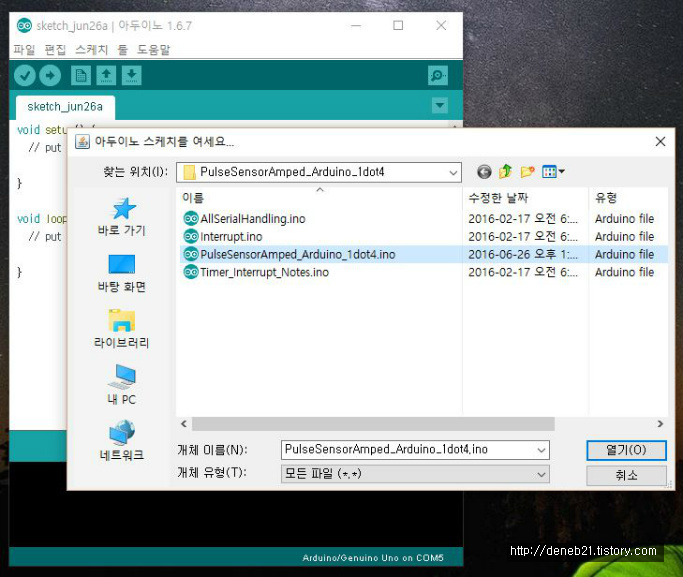Click the Interrupt.ino Arduino file type cell
Viewport: 683px width, 577px height.
point(625,236)
